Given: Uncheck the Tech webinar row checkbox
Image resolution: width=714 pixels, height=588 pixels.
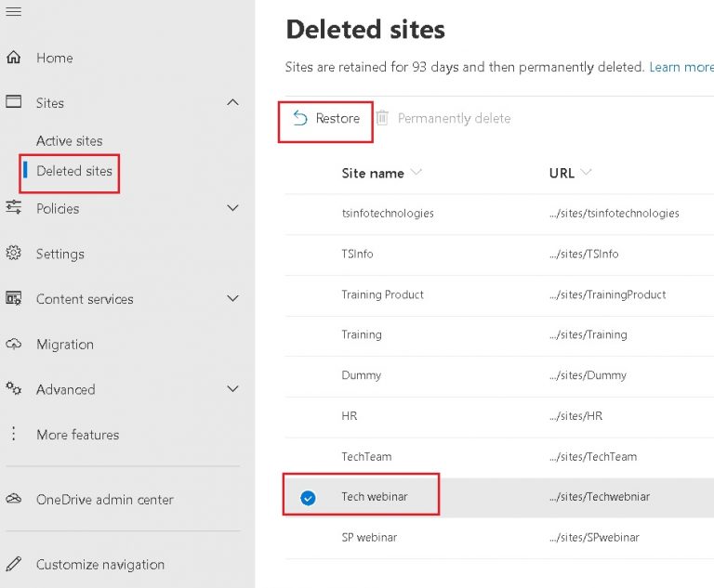Looking at the screenshot, I should click(308, 498).
